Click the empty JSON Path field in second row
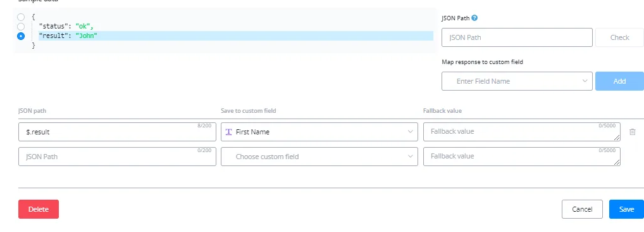 (x=118, y=157)
